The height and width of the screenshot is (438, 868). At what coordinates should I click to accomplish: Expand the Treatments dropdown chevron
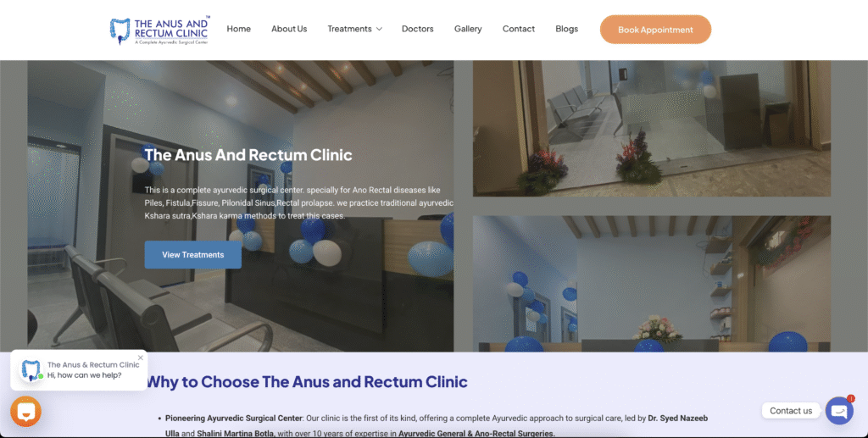[379, 29]
